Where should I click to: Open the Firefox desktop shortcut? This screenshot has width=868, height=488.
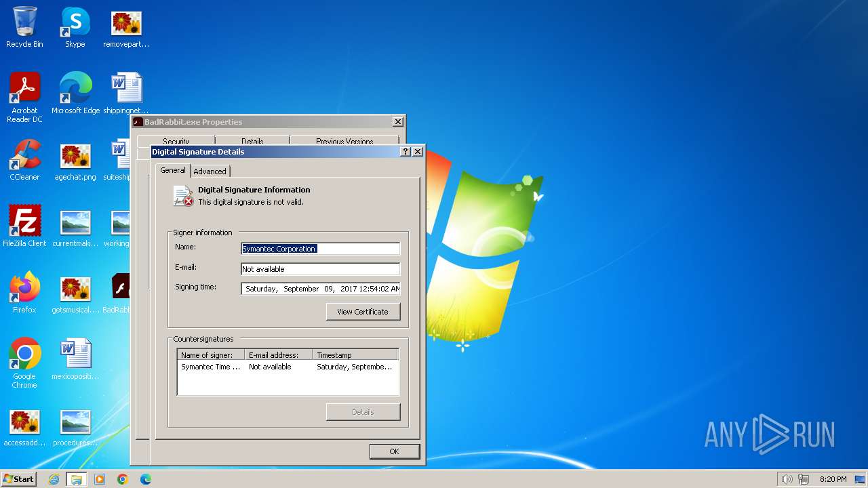[x=24, y=292]
